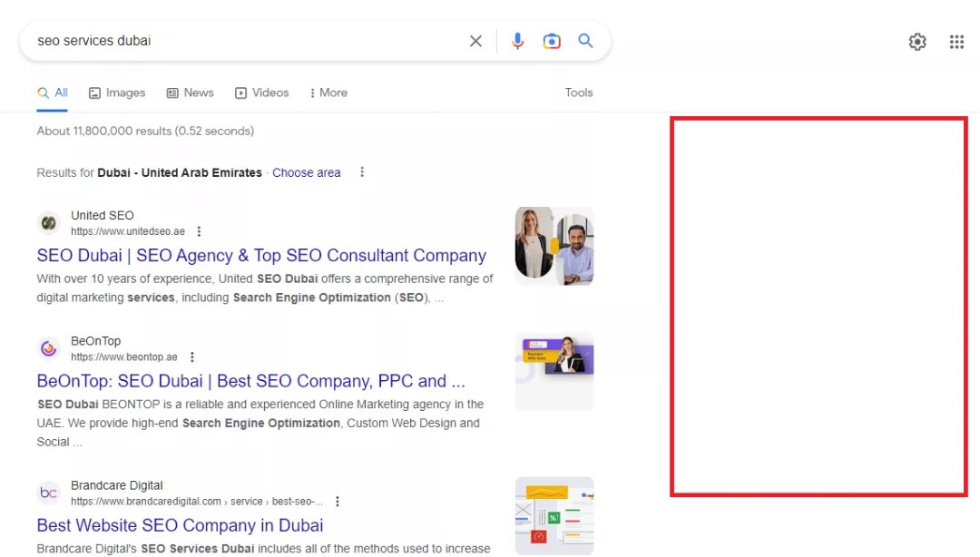Image resolution: width=980 pixels, height=557 pixels.
Task: Click the Brandcare Digital site name
Action: click(116, 485)
